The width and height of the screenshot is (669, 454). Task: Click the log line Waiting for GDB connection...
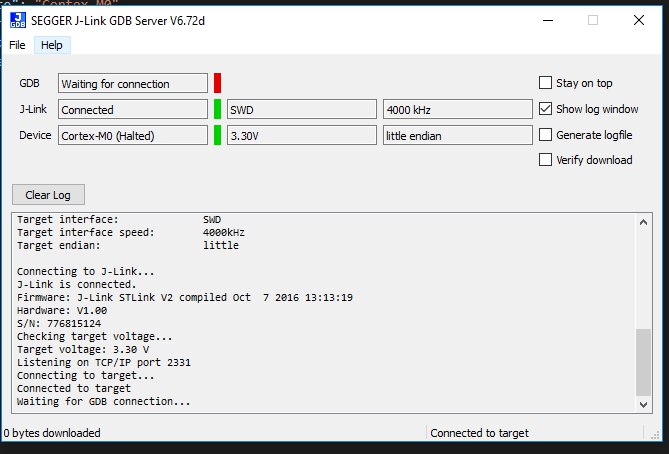(104, 401)
